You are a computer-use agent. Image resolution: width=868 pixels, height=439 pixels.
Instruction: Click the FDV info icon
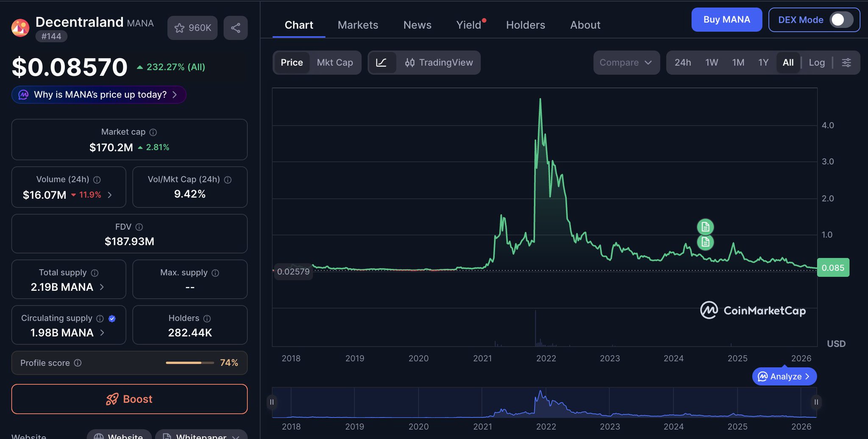point(139,227)
